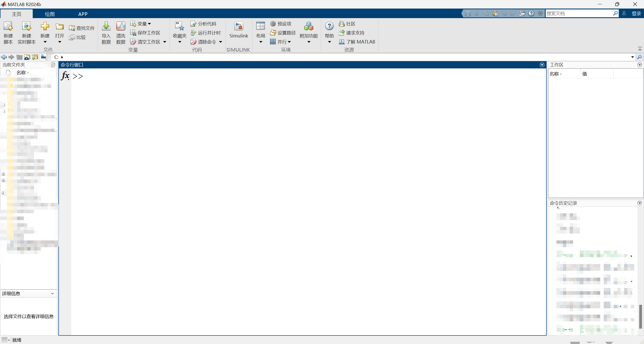Click the browse for folder icon
This screenshot has width=644, height=344.
(x=35, y=57)
